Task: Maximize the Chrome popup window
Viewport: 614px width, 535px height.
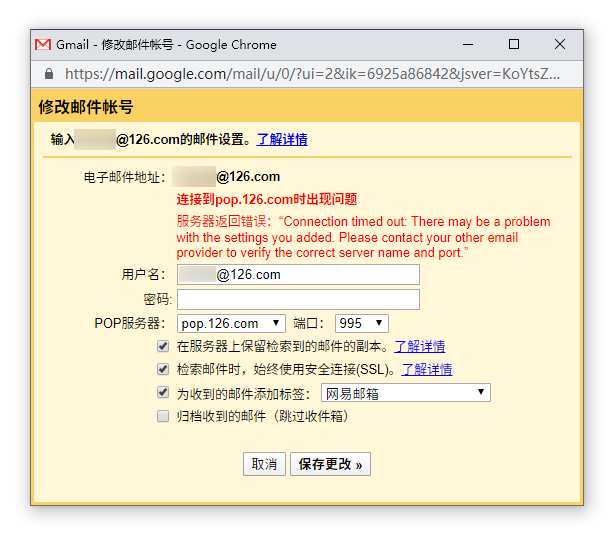Action: click(x=514, y=44)
